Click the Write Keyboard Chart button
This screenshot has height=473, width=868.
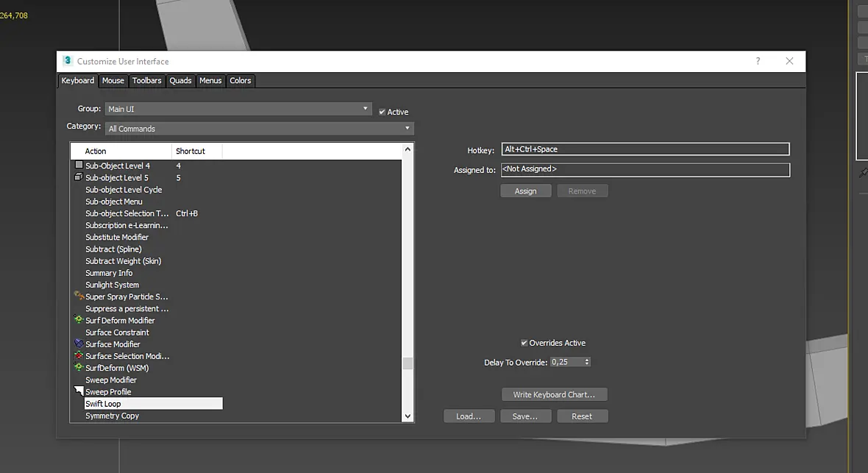coord(554,394)
